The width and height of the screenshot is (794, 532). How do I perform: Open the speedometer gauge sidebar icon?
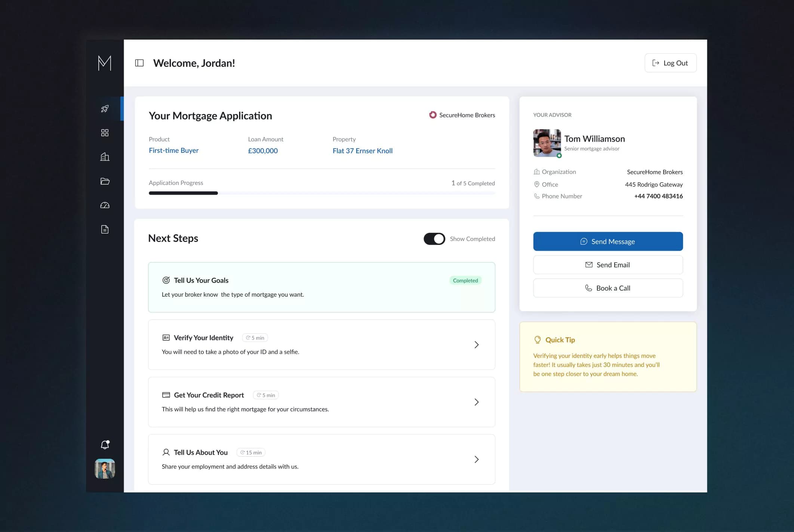click(105, 205)
